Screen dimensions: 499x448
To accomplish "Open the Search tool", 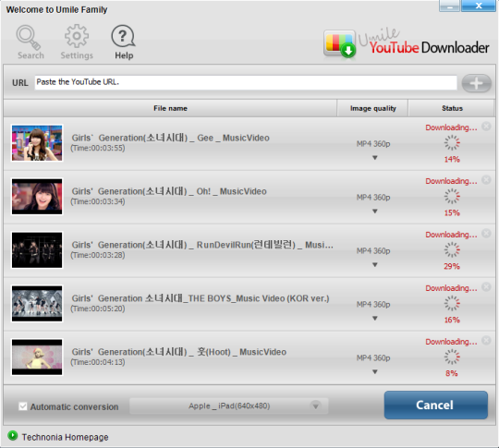I will pyautogui.click(x=30, y=42).
